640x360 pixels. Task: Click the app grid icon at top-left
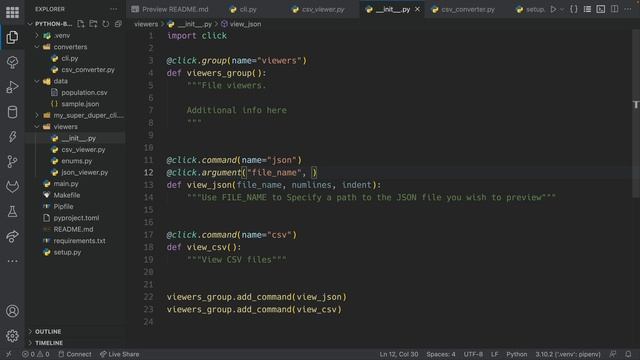tap(12, 12)
